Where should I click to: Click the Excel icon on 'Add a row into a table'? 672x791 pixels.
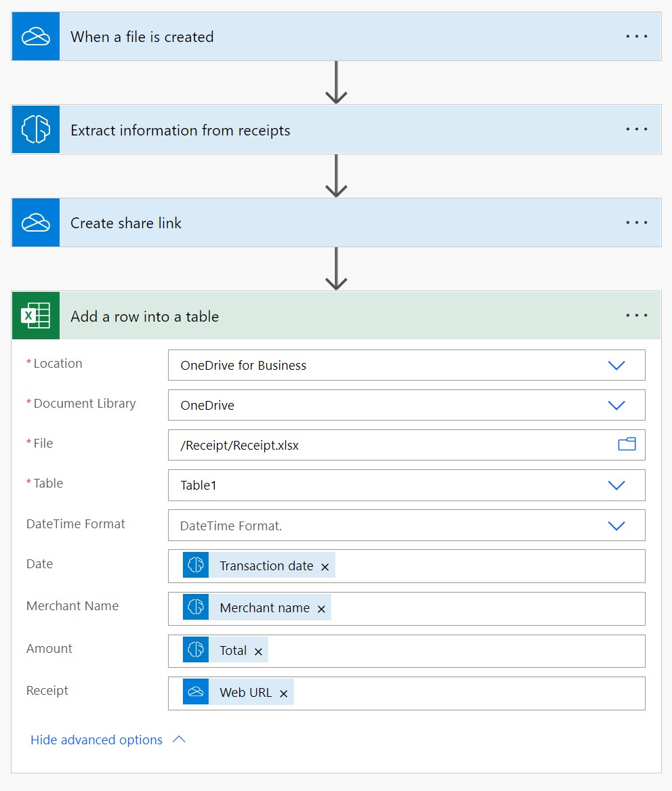pos(35,315)
